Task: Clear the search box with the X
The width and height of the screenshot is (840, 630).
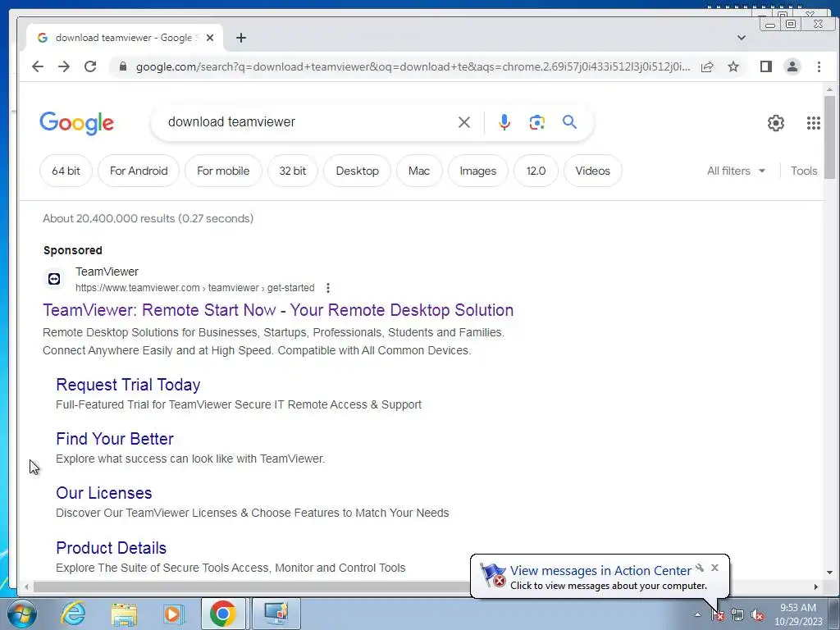Action: coord(464,122)
